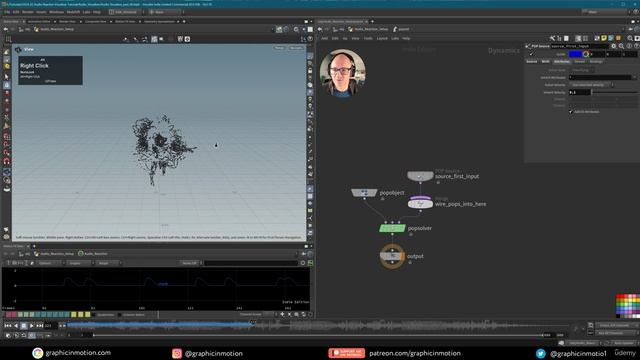
Task: Open network editor Add menu
Action: point(324,38)
